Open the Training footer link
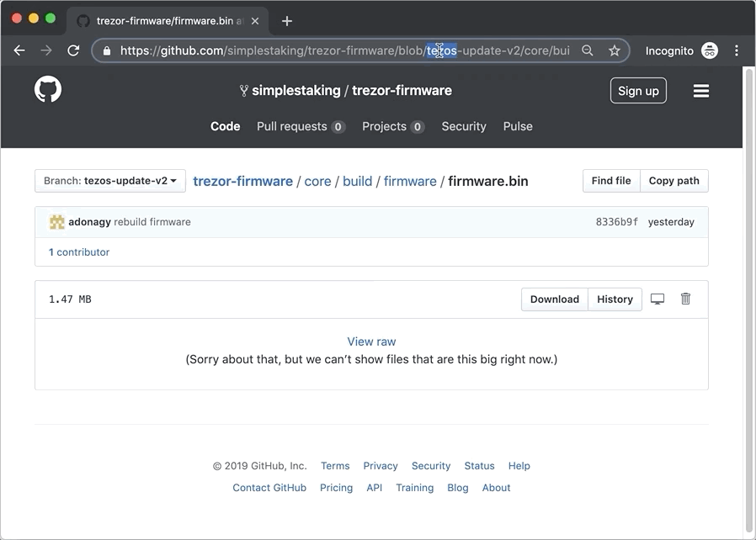 pos(415,488)
